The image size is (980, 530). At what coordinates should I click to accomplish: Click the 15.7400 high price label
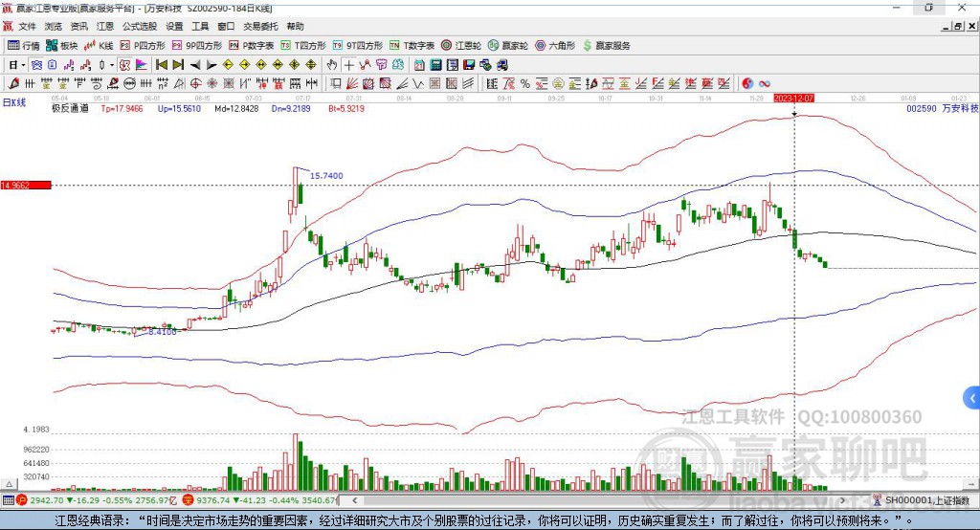pyautogui.click(x=326, y=176)
